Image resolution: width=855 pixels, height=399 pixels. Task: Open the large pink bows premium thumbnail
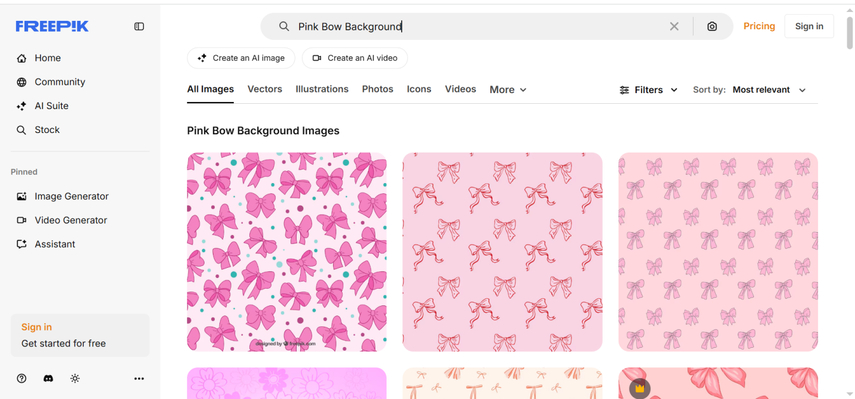click(718, 383)
